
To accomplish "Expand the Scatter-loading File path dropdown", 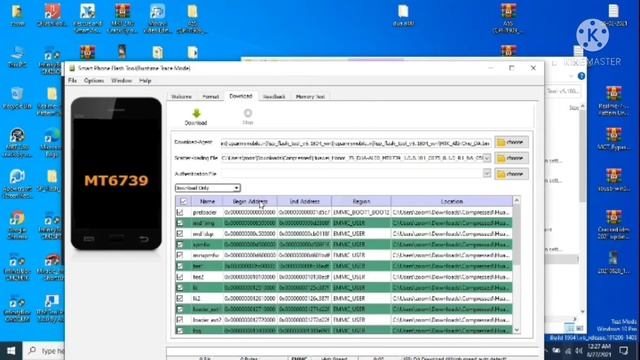I will point(487,158).
